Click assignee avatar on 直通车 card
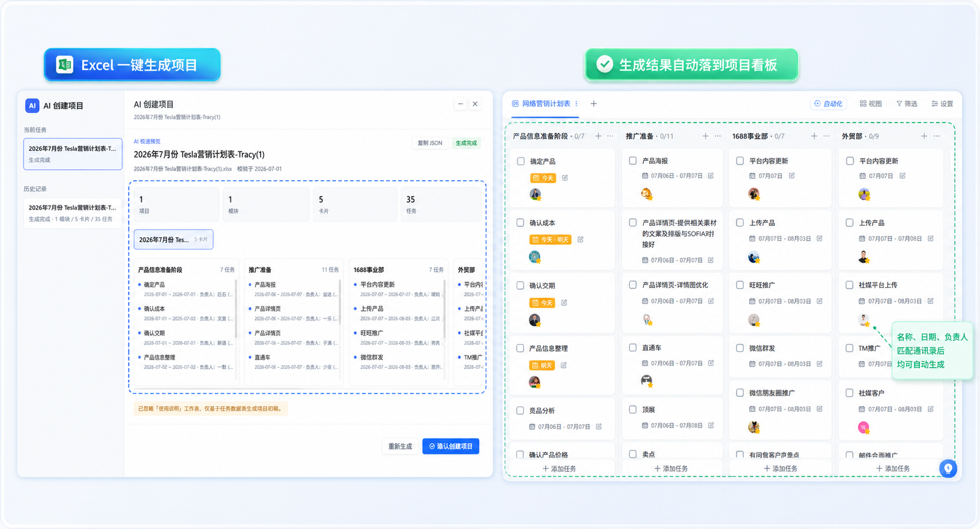The height and width of the screenshot is (529, 980). click(646, 380)
